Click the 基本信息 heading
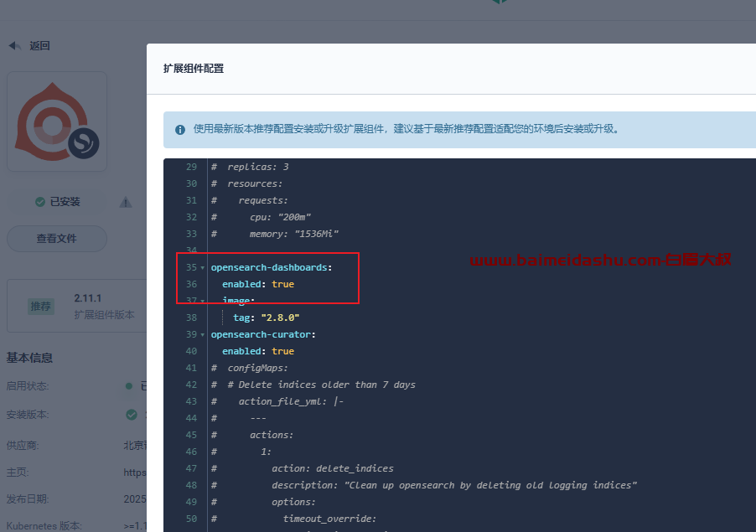 coord(29,358)
